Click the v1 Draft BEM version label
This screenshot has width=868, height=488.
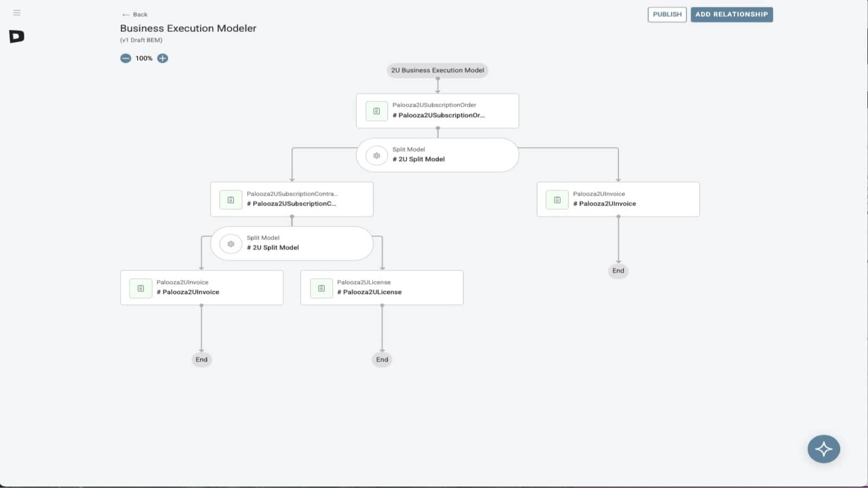pos(141,40)
